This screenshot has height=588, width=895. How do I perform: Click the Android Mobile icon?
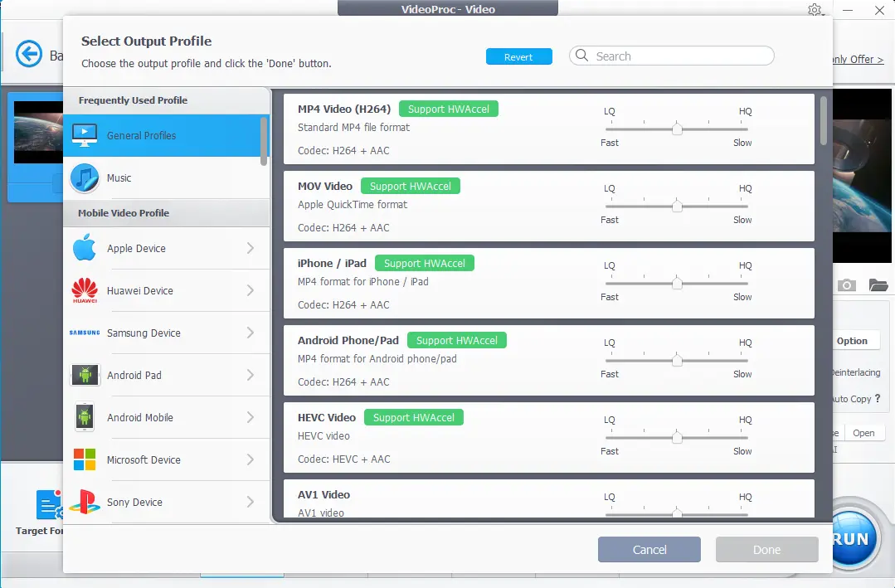85,416
